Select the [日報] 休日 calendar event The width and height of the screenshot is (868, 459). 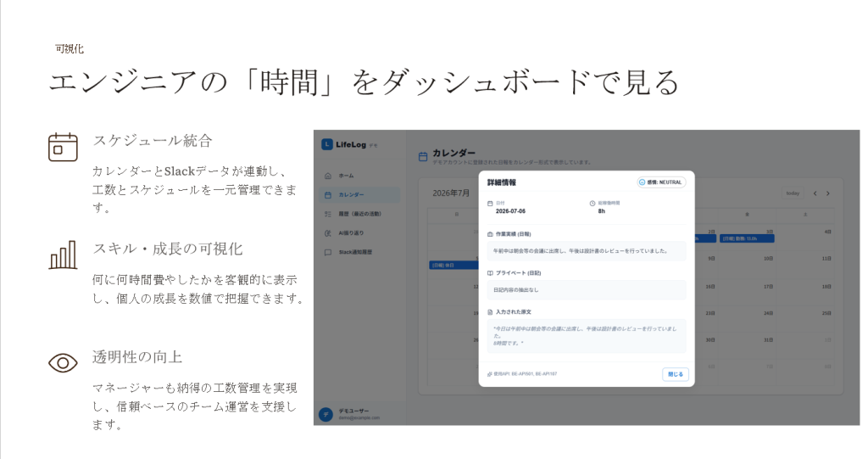(x=454, y=266)
